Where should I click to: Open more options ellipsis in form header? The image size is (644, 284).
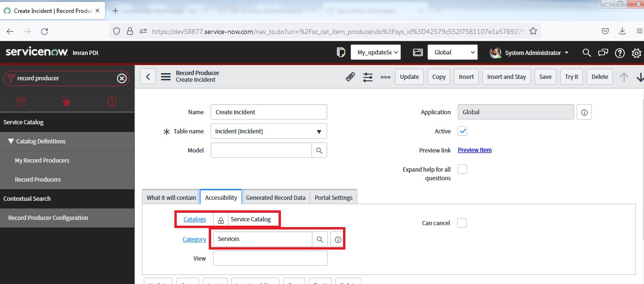pos(386,77)
